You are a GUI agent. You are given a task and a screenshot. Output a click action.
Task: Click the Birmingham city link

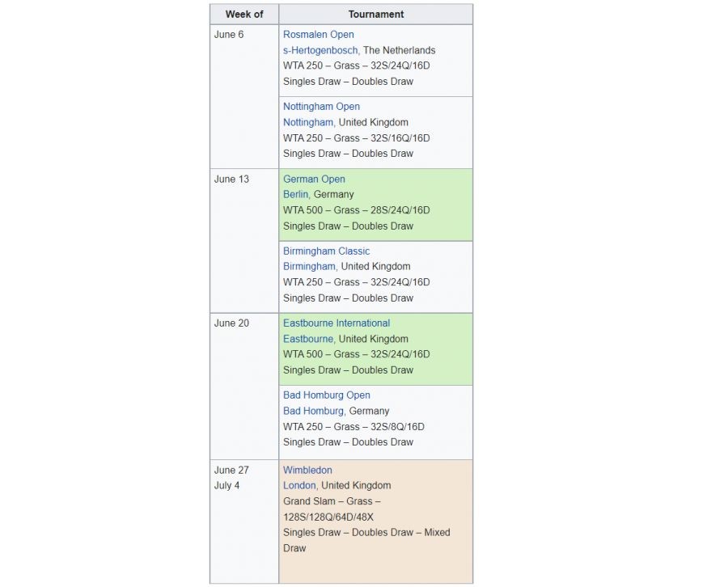click(x=309, y=267)
